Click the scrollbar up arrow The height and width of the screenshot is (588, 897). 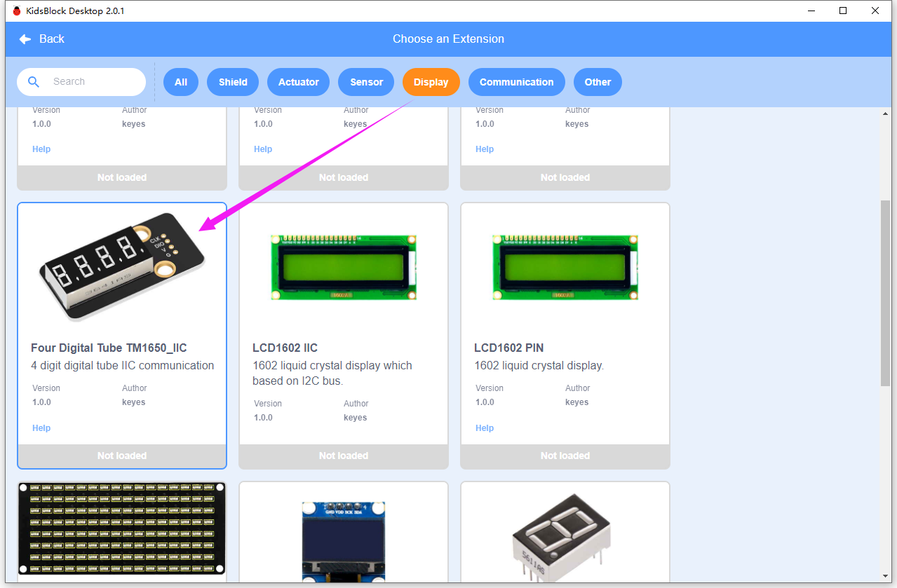(x=885, y=114)
